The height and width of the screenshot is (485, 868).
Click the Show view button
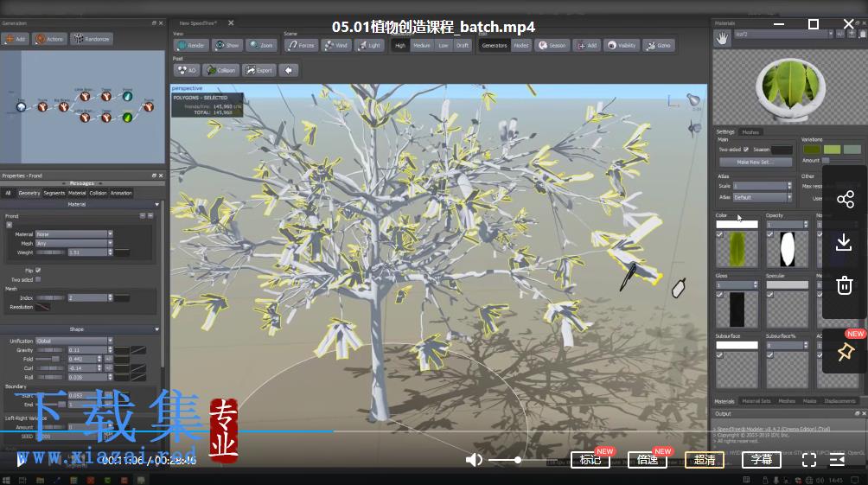click(x=227, y=46)
